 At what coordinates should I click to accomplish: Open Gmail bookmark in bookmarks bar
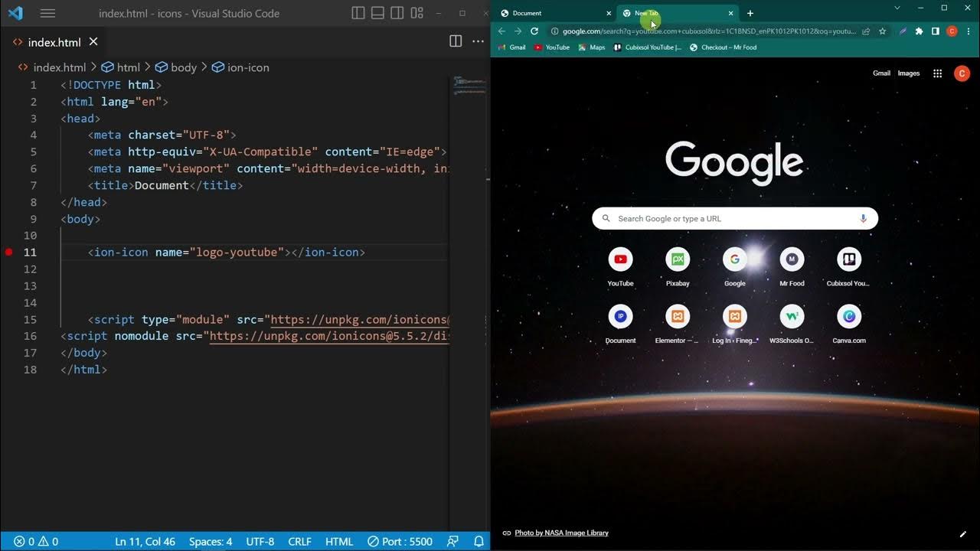point(512,47)
